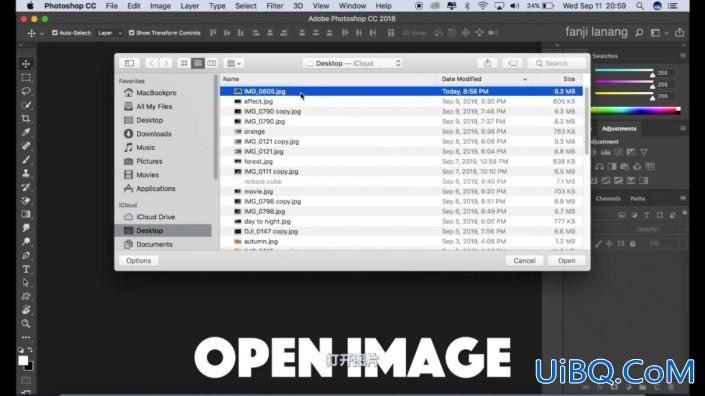Switch file dialog to column view
The height and width of the screenshot is (396, 705).
(x=211, y=63)
